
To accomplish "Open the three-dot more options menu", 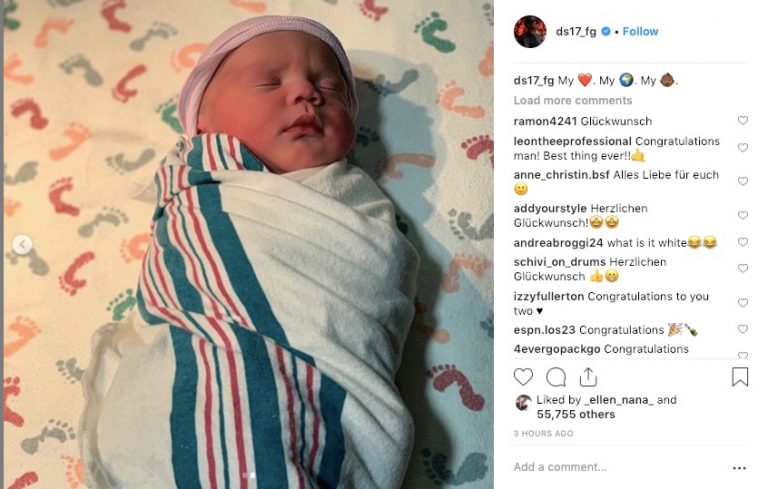I will pos(739,468).
